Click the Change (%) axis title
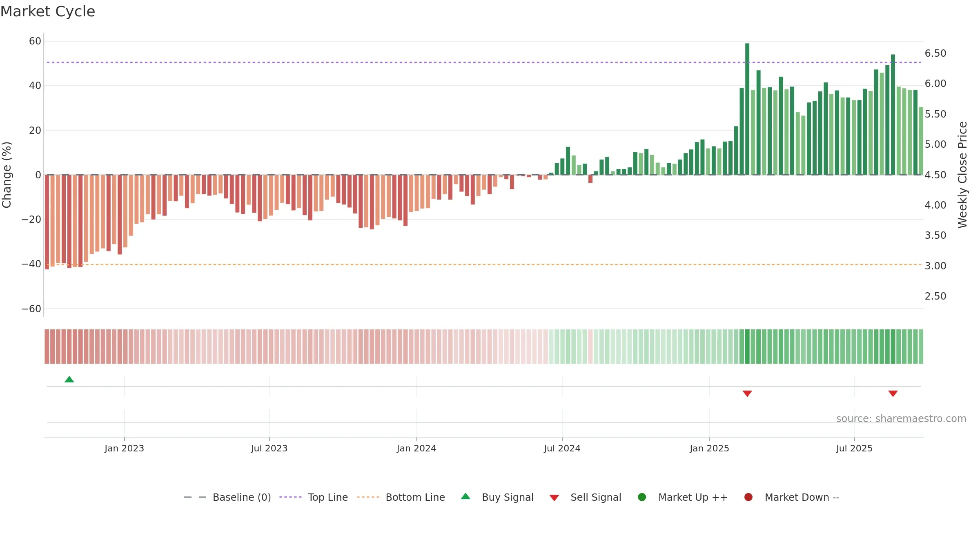 click(7, 175)
